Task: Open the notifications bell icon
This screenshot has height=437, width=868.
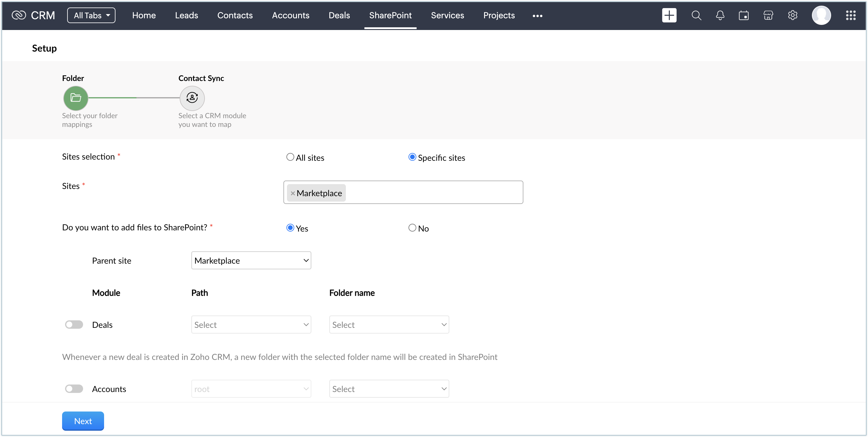Action: click(720, 15)
